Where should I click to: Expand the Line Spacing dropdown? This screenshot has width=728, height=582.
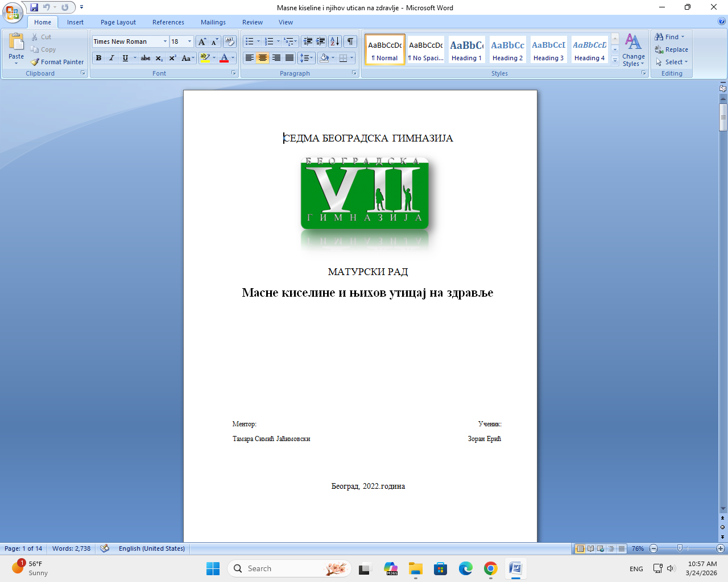(312, 58)
